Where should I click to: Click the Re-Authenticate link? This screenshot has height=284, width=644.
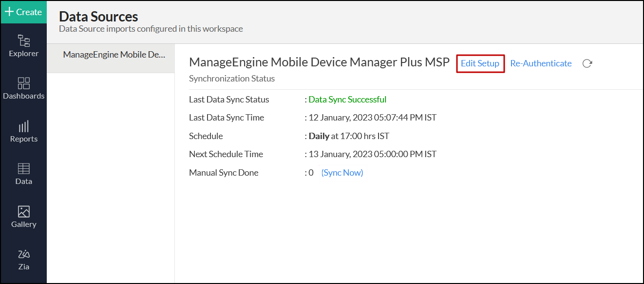click(x=541, y=63)
